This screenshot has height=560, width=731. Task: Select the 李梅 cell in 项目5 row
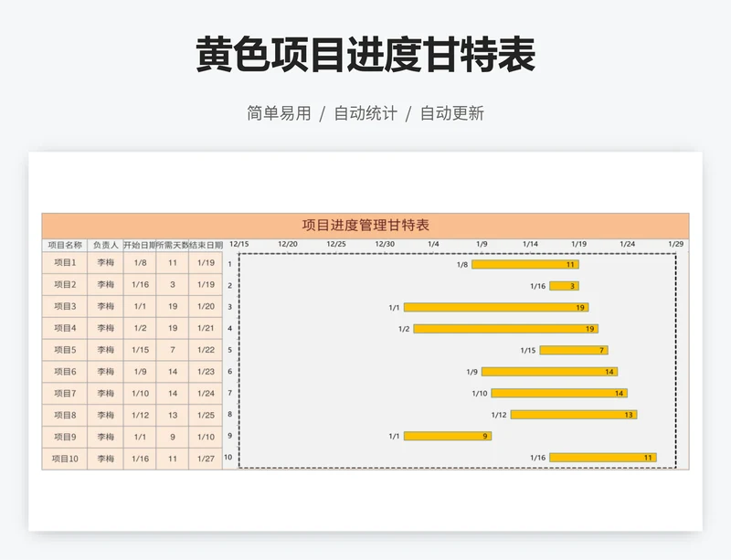tap(105, 350)
